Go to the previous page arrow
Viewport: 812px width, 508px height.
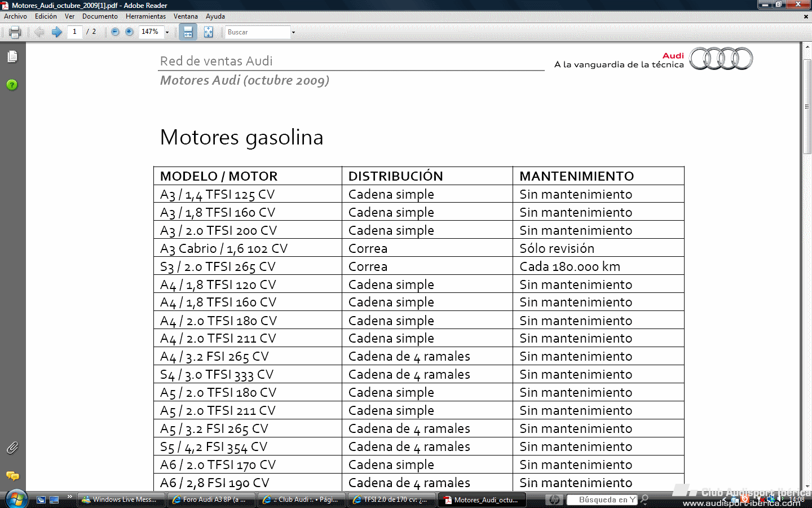[x=39, y=32]
